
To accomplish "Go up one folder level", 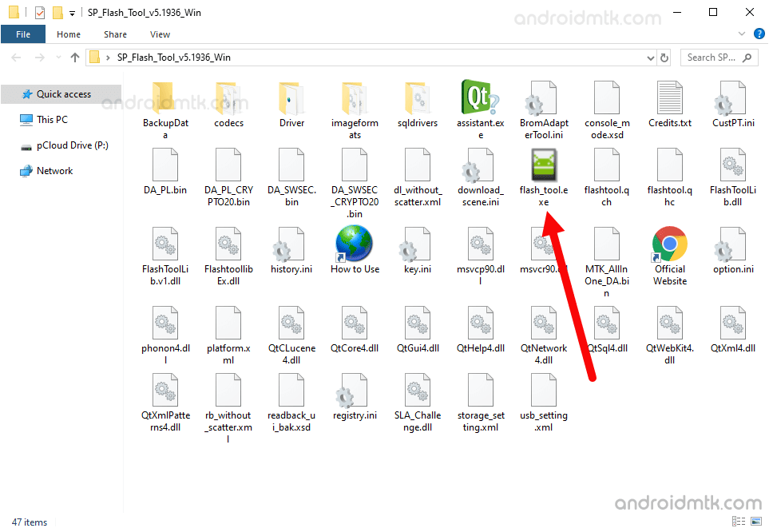I will tap(74, 58).
